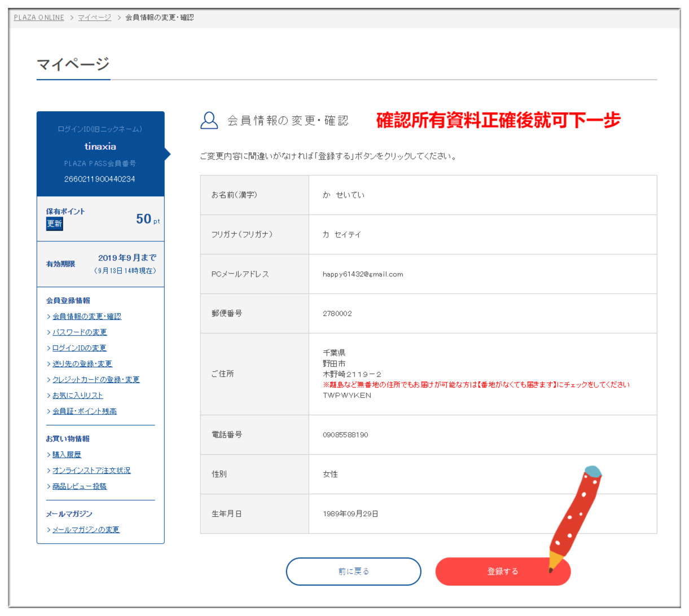Screen dimensions: 689x616
Task: Open 会員情報の変更・確認 sidebar link
Action: (x=86, y=316)
